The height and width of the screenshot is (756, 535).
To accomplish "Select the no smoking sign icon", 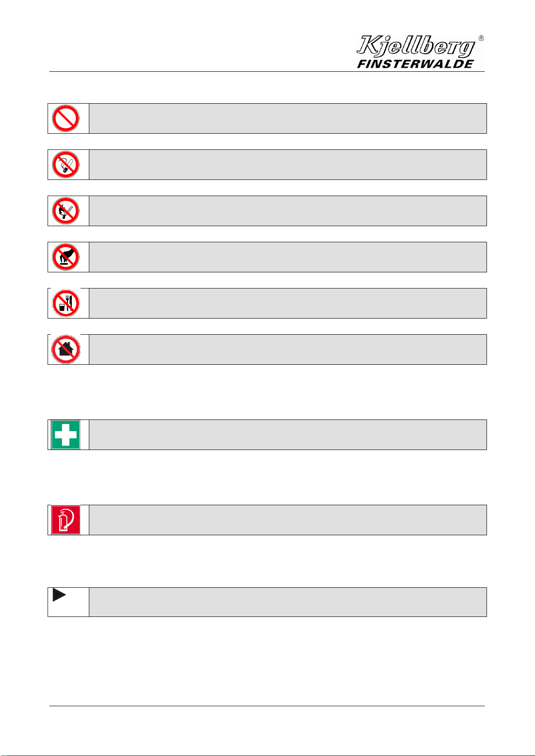I will click(66, 165).
